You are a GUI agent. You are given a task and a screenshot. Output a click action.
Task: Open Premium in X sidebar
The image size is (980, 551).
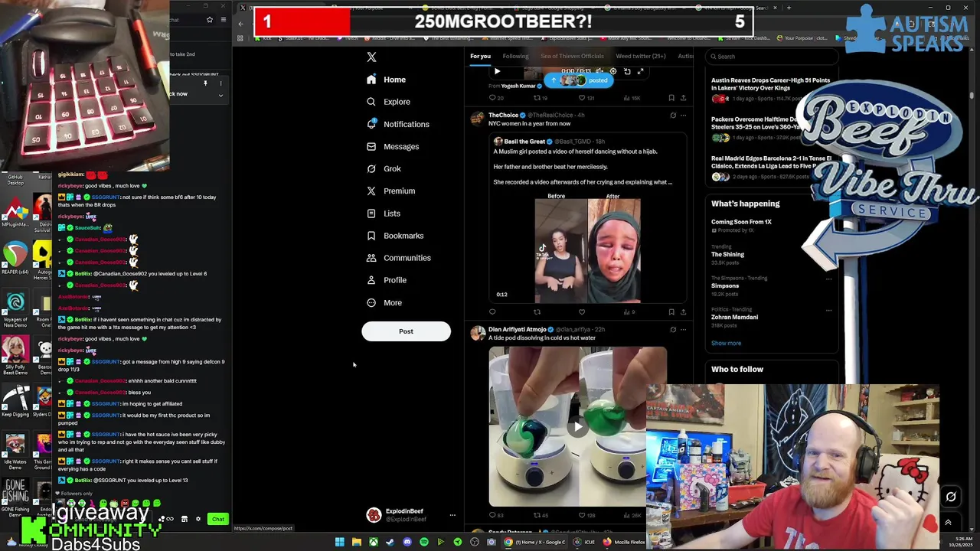390,191
